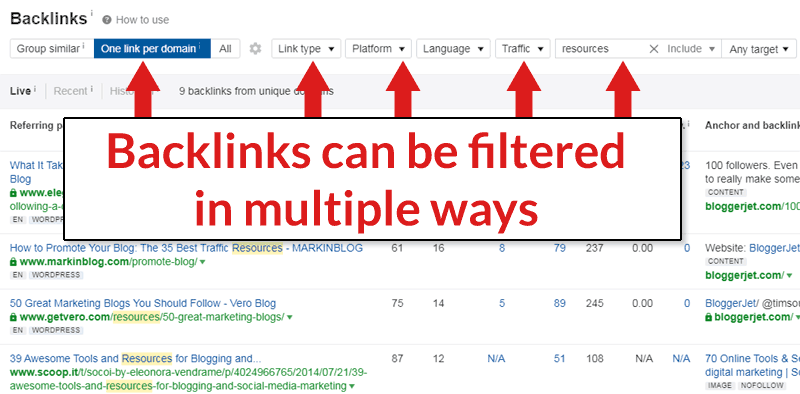Viewport: 800px width, 394px height.
Task: Click the Backlinks page heading
Action: pos(48,19)
